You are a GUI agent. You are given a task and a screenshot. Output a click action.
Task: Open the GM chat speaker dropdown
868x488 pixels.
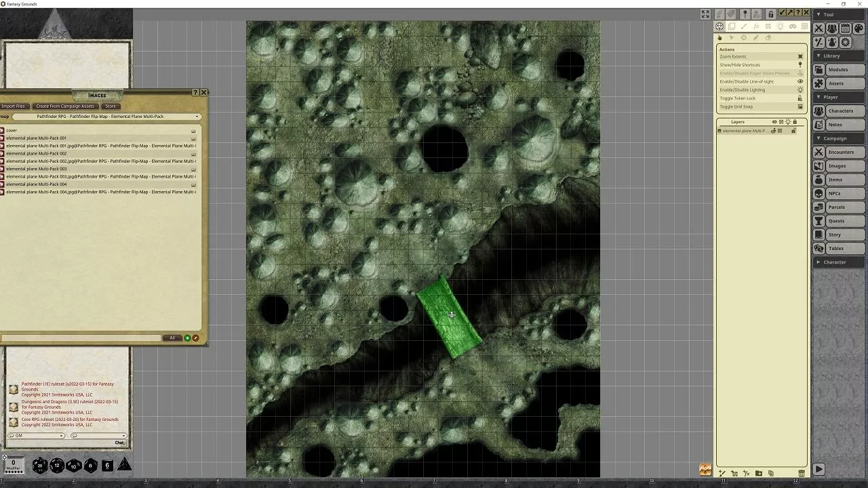tap(36, 436)
